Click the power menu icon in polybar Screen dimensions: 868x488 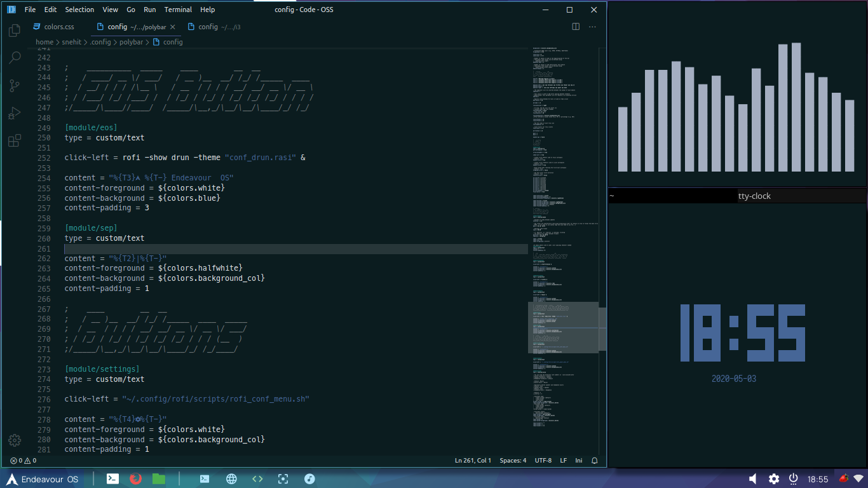click(x=793, y=478)
